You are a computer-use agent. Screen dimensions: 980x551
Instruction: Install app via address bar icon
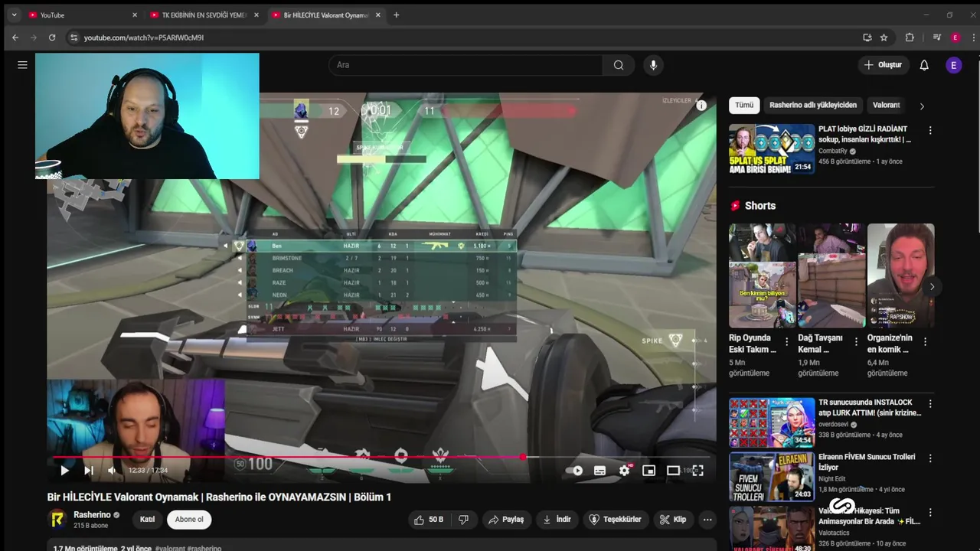pyautogui.click(x=867, y=37)
